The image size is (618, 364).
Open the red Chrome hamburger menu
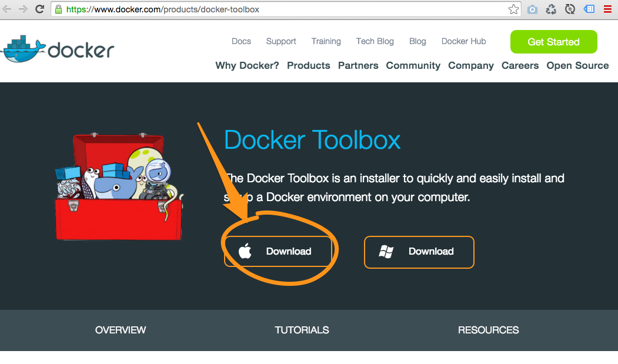607,9
